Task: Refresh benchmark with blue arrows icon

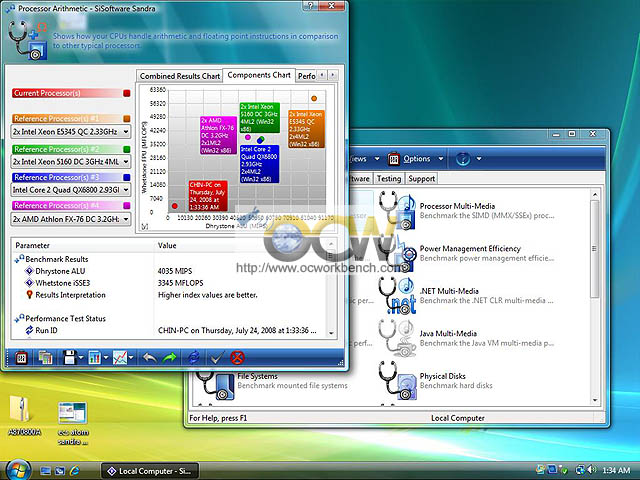Action: point(193,358)
